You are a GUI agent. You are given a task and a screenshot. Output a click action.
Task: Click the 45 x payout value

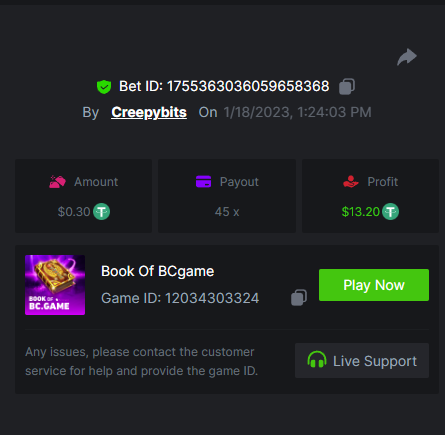pyautogui.click(x=227, y=212)
